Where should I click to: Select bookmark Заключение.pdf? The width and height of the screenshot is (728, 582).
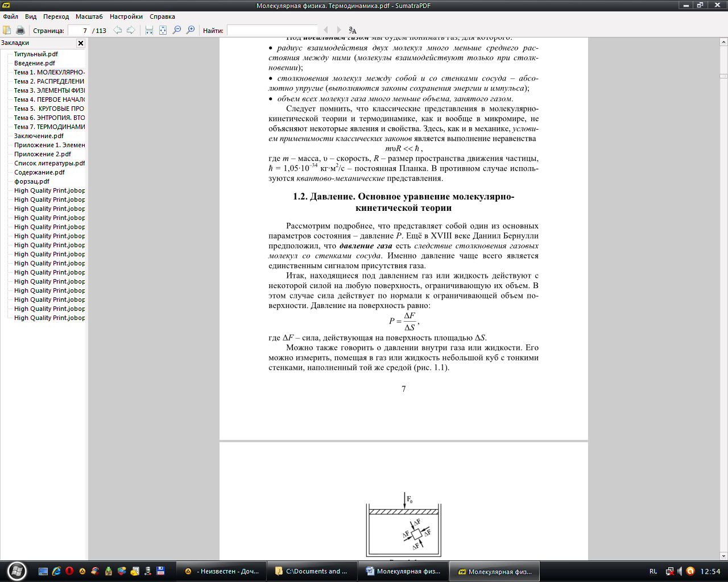click(x=39, y=136)
